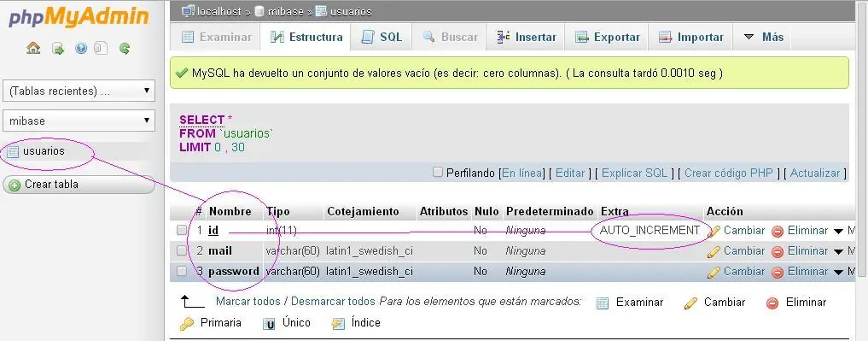Click red delete icon in mail row
The image size is (868, 341).
tap(778, 252)
